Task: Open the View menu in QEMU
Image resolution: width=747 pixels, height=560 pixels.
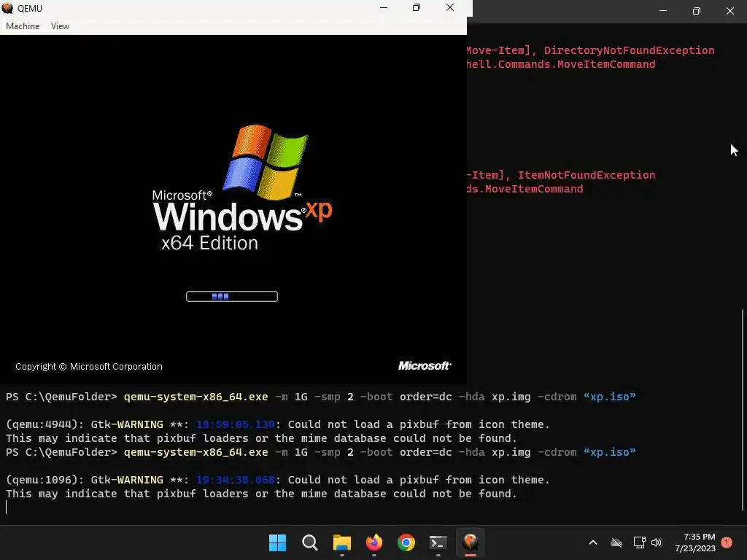Action: (60, 26)
